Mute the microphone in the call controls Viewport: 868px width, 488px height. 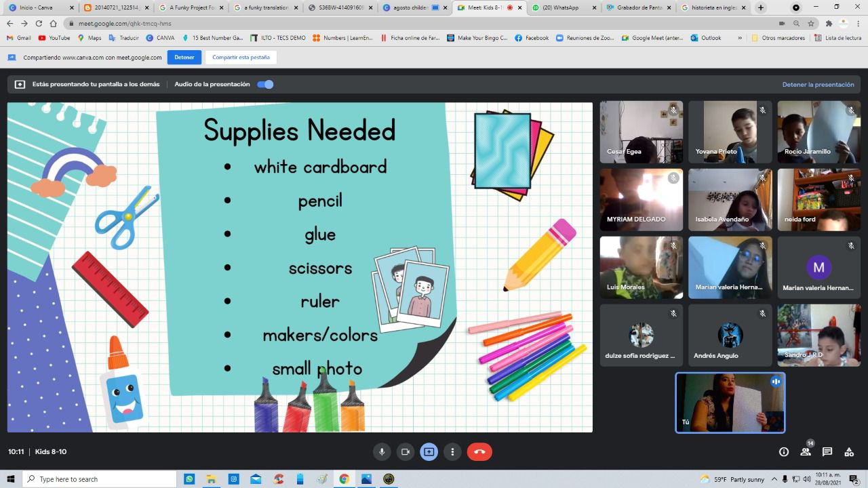[x=382, y=452]
